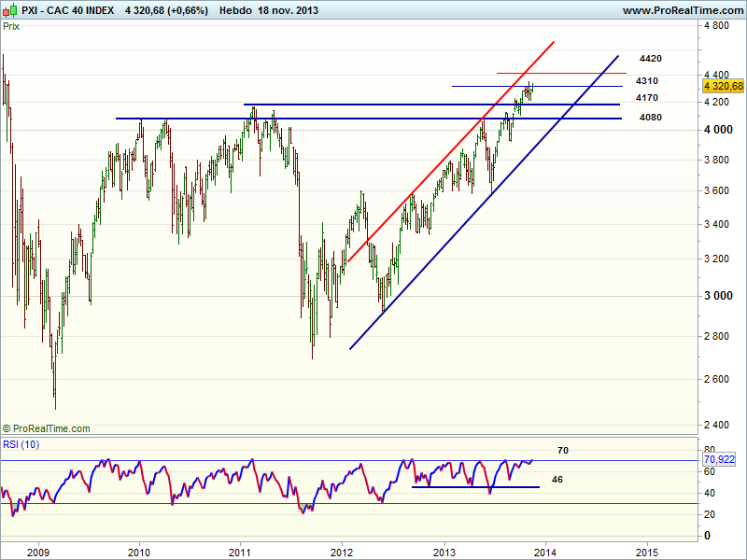Viewport: 747px width, 560px height.
Task: Click the 3 000 price axis label
Action: 718,296
